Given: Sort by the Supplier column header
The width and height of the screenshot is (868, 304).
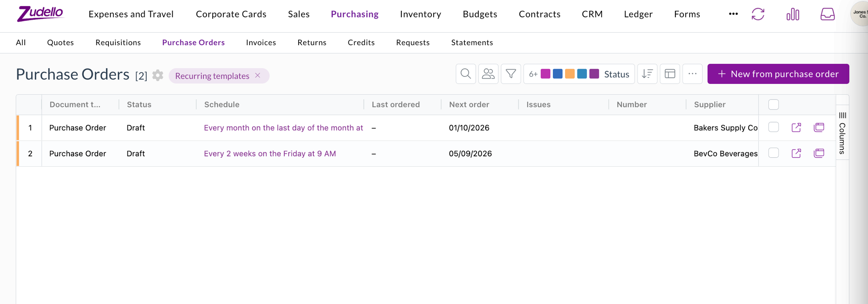Looking at the screenshot, I should (710, 104).
